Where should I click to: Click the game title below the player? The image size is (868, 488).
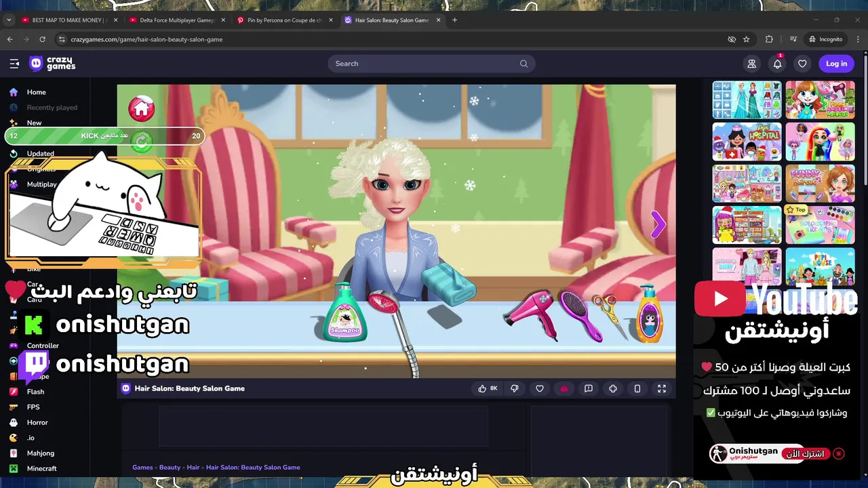[x=190, y=388]
